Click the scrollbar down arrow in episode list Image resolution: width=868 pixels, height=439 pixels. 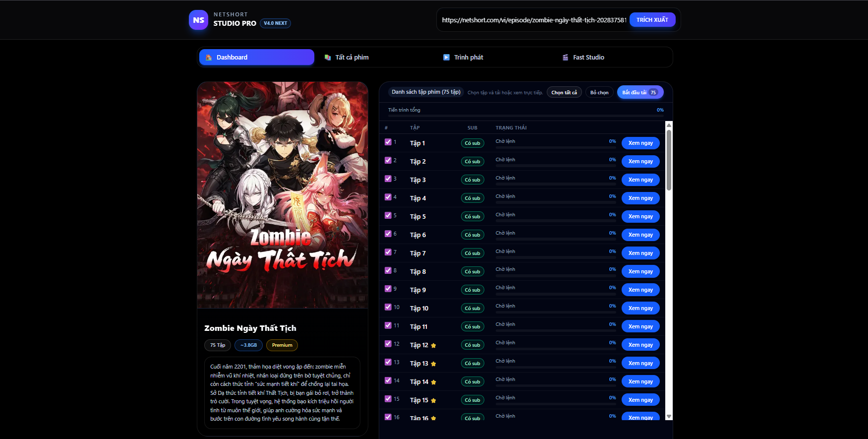[x=669, y=417]
